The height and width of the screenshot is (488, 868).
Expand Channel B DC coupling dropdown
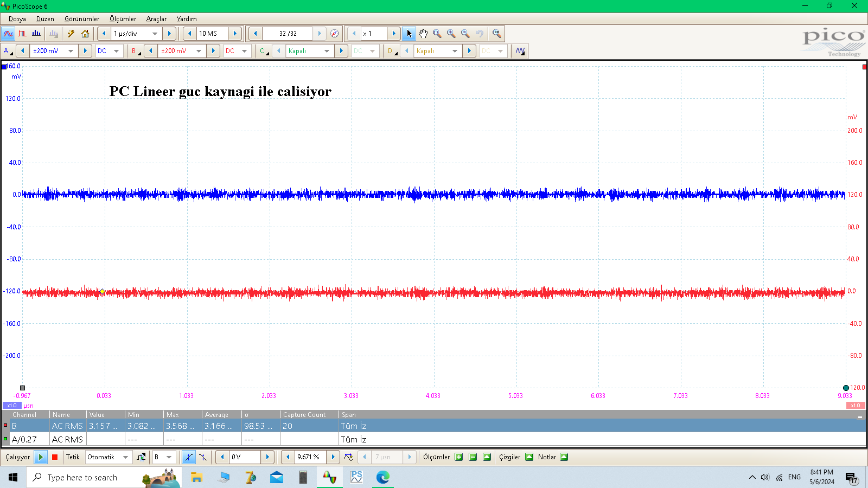pyautogui.click(x=244, y=51)
